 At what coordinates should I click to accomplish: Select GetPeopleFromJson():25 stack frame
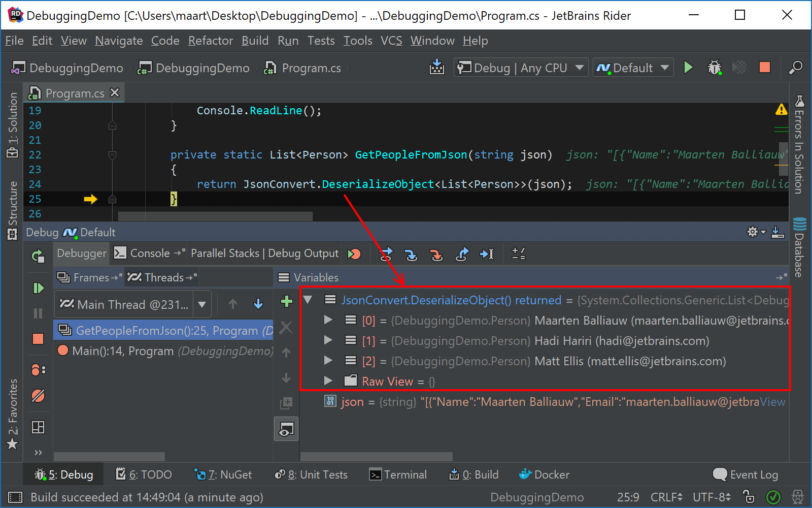(x=163, y=331)
